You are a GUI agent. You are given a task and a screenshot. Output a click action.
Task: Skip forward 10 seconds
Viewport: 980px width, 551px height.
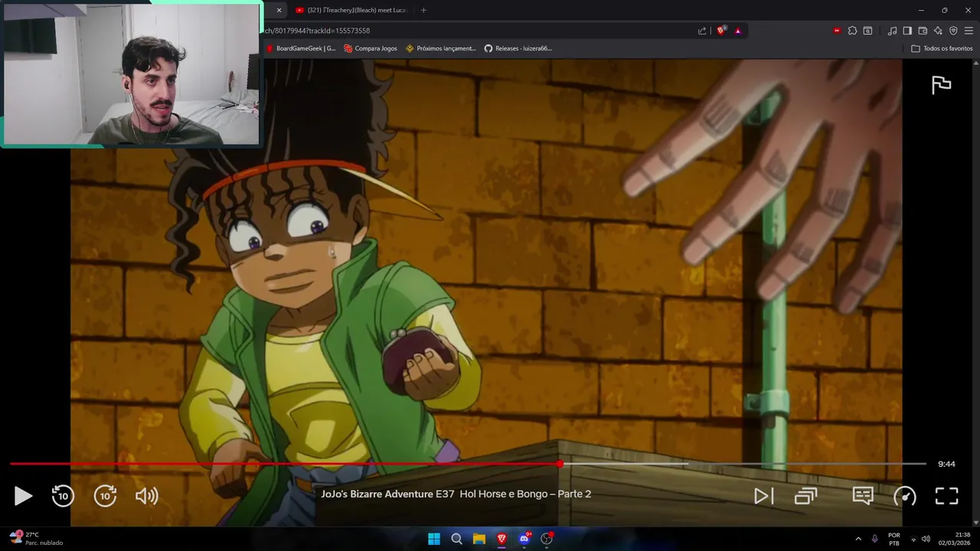105,496
